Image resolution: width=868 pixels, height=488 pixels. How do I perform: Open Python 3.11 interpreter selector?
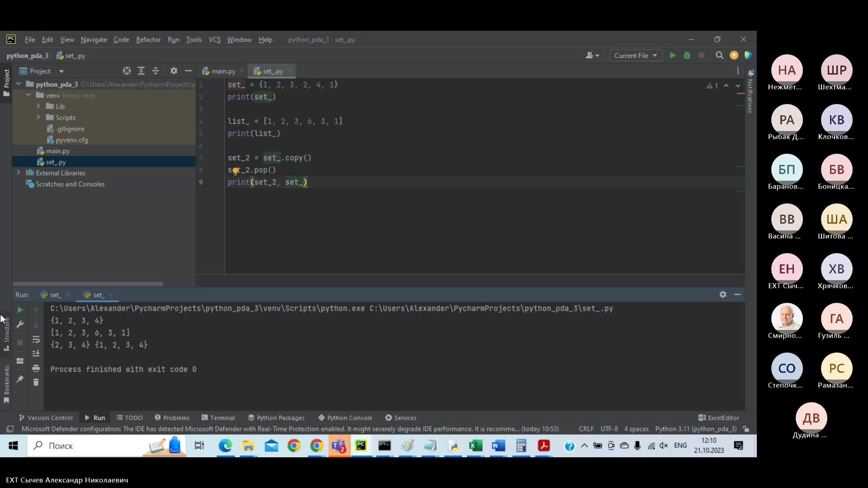[696, 429]
